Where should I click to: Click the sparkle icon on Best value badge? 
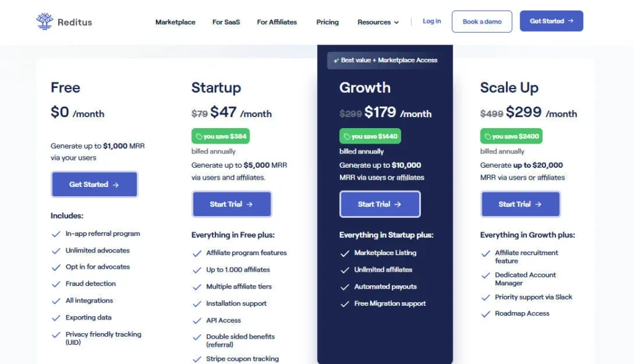[x=336, y=61]
